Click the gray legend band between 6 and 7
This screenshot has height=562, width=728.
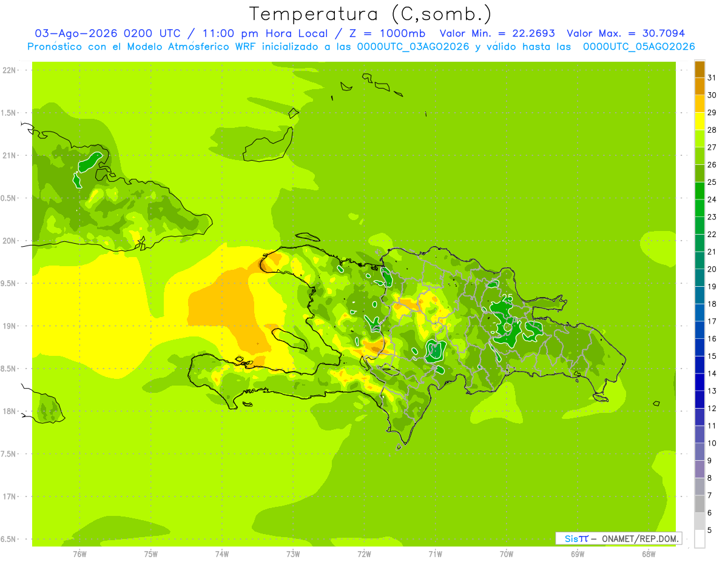click(699, 504)
